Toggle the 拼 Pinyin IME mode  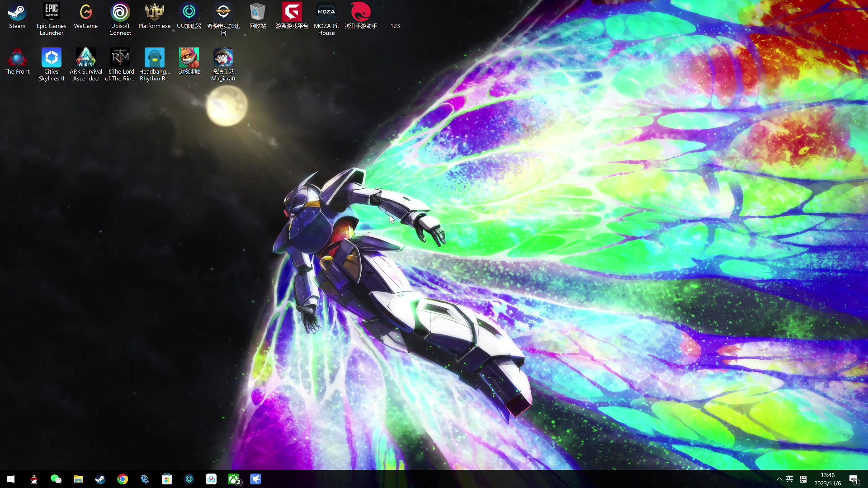point(803,479)
